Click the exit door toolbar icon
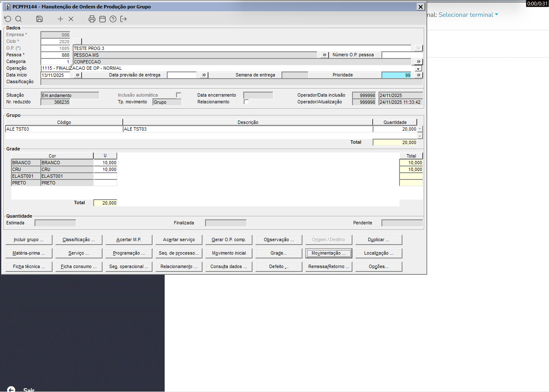Screen dimensions: 549x392 click(123, 19)
